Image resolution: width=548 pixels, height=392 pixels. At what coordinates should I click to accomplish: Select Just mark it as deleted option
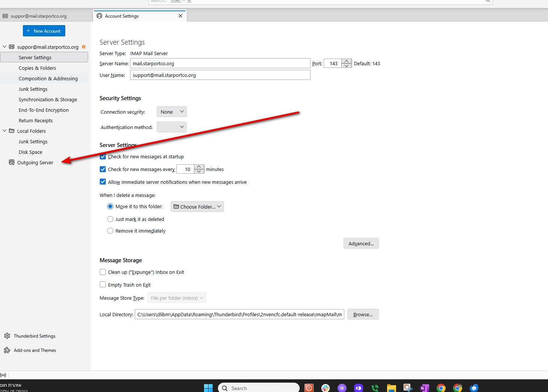[x=110, y=219]
